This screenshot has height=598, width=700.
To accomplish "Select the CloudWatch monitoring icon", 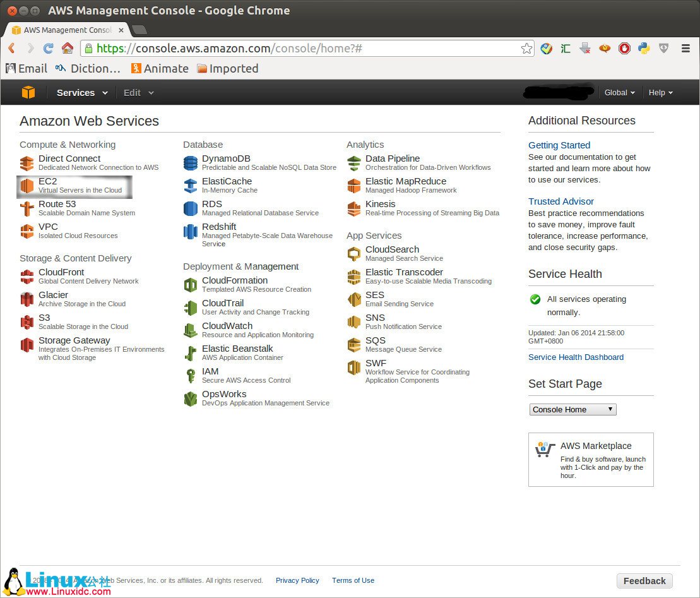I will click(x=191, y=330).
